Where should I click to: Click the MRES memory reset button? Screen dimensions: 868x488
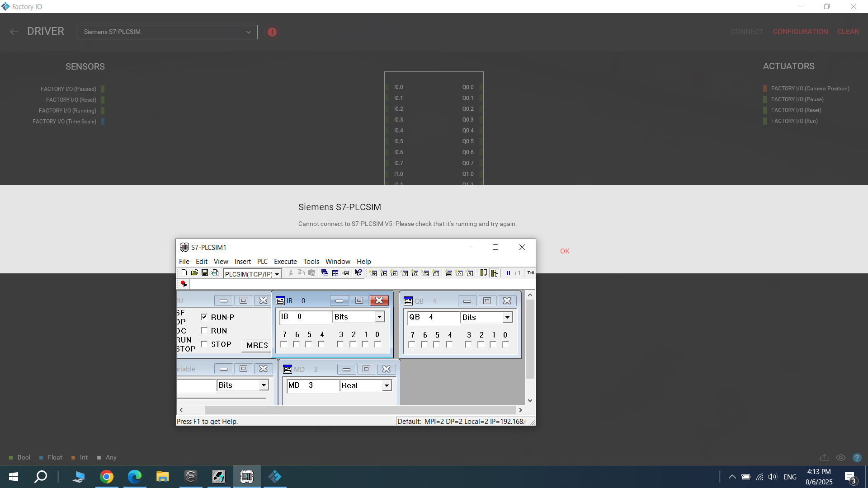pyautogui.click(x=257, y=345)
